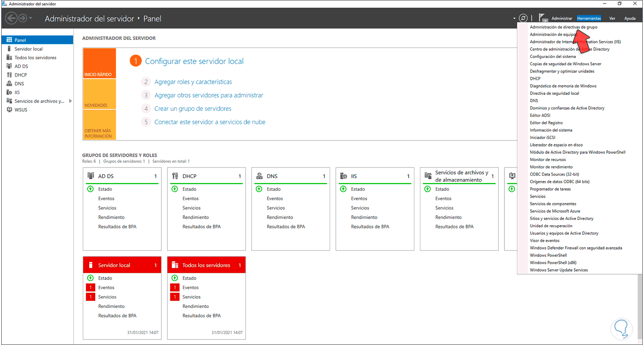This screenshot has width=644, height=345.
Task: Select Sitios y servicios de Active Directory
Action: pos(562,219)
